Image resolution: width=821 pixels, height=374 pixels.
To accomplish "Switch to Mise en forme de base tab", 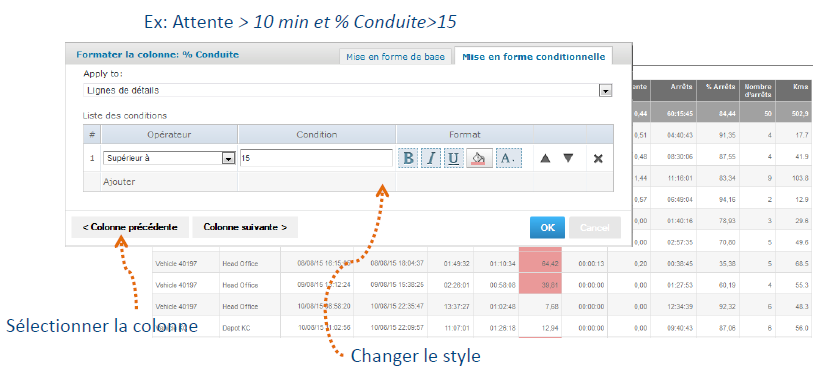I will [x=395, y=57].
